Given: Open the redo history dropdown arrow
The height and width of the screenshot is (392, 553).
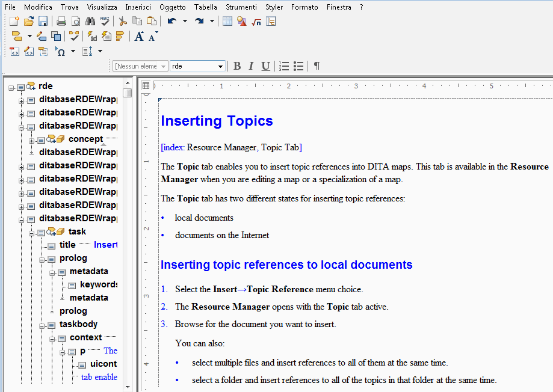Looking at the screenshot, I should coord(212,22).
